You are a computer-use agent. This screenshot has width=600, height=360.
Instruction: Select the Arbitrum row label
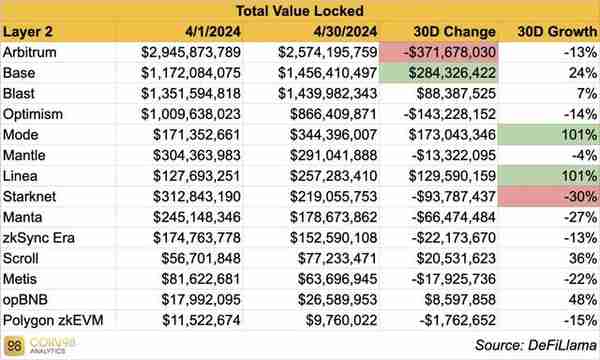click(x=29, y=52)
